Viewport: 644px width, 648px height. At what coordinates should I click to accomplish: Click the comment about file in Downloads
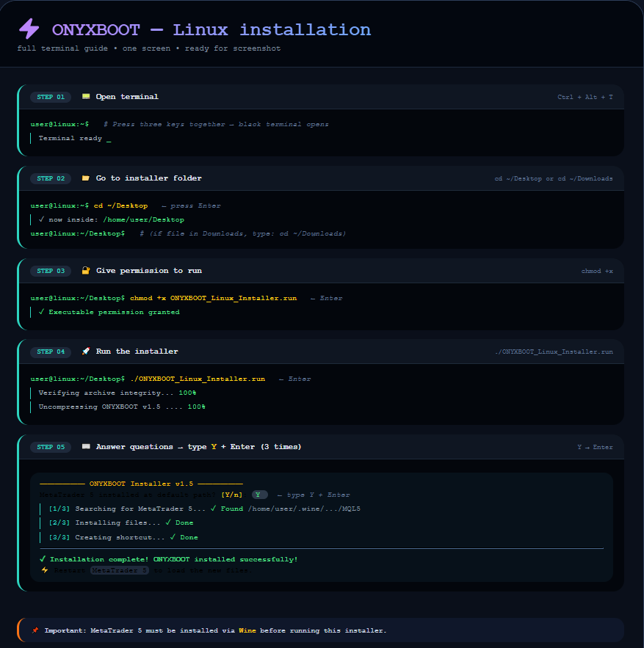[x=242, y=234]
